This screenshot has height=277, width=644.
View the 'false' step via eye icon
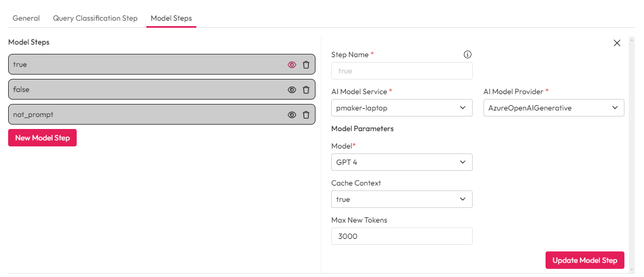(292, 90)
